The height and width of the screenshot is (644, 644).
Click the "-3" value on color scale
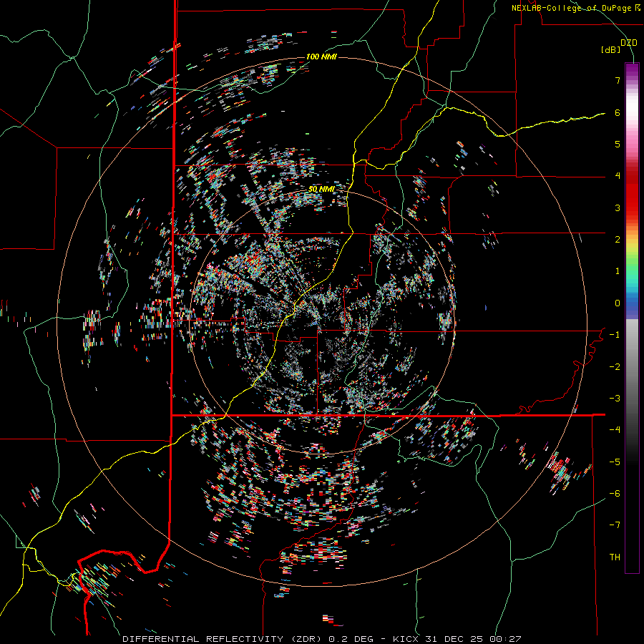[615, 399]
